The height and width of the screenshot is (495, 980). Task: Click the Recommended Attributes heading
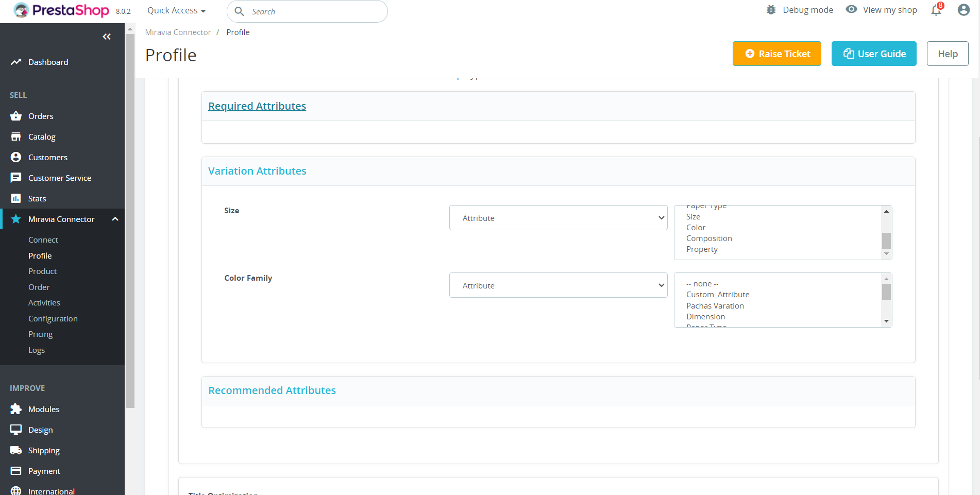point(272,390)
